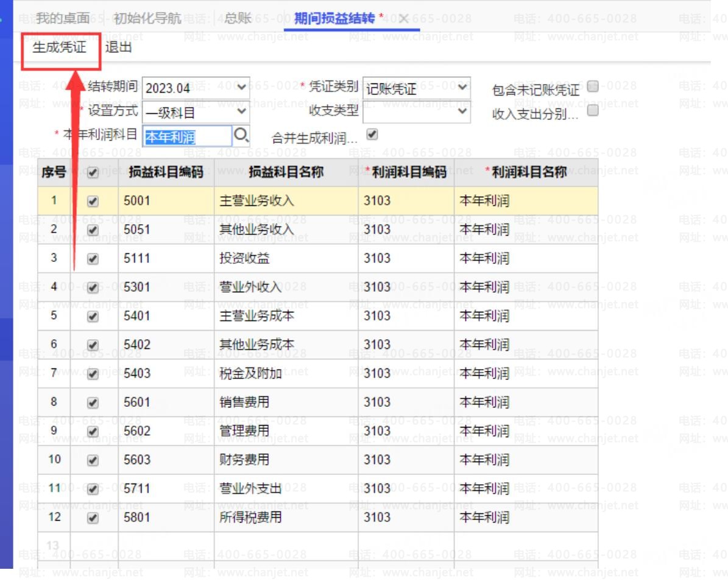Uncheck the 合并生成利润 checkbox
The width and height of the screenshot is (728, 584).
click(372, 135)
